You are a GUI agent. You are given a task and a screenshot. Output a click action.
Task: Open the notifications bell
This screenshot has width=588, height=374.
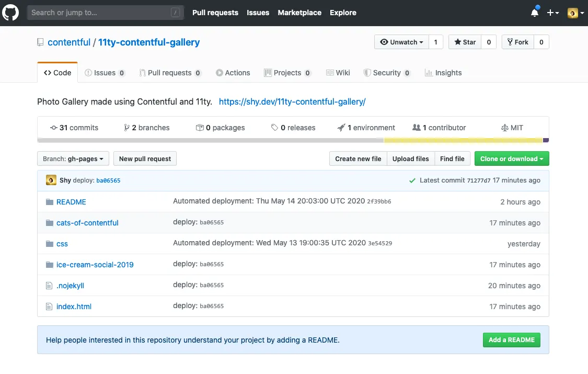535,13
